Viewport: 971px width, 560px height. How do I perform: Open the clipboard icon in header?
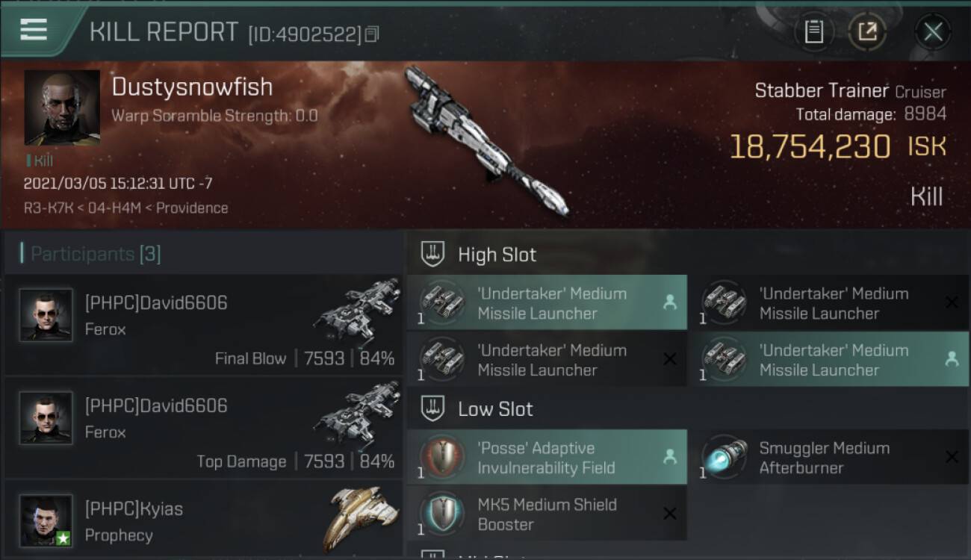(x=813, y=32)
